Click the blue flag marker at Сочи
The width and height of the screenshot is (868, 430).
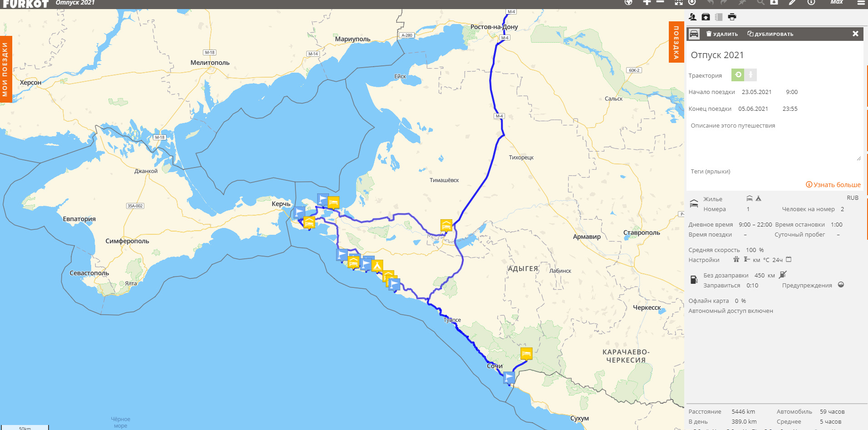tap(509, 377)
